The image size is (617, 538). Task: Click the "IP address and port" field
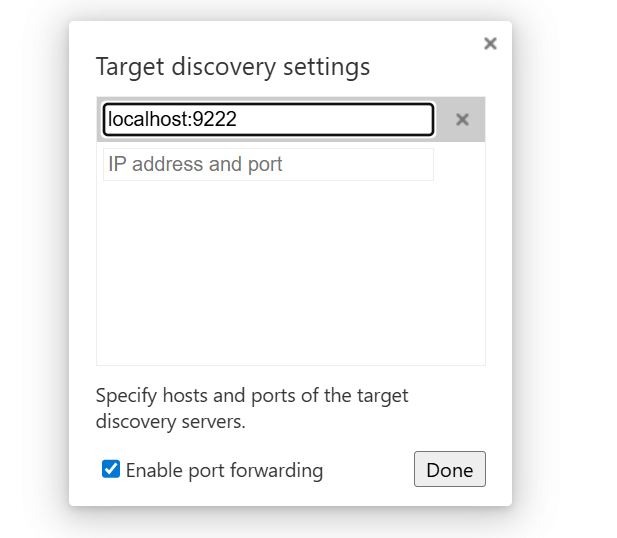click(268, 164)
